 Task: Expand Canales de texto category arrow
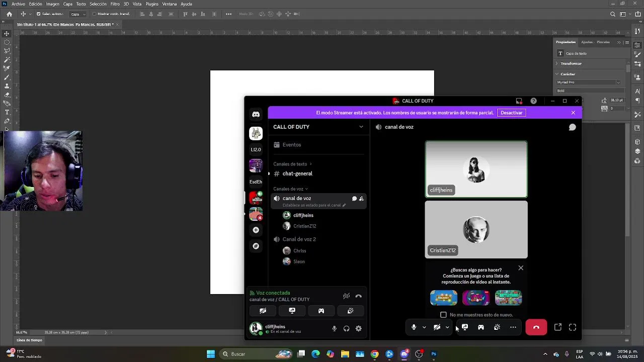[x=310, y=164]
